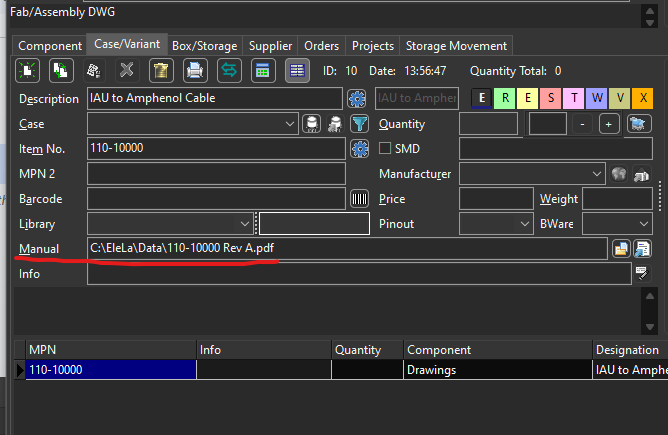Click into the Item No. field
The width and height of the screenshot is (668, 435).
215,149
